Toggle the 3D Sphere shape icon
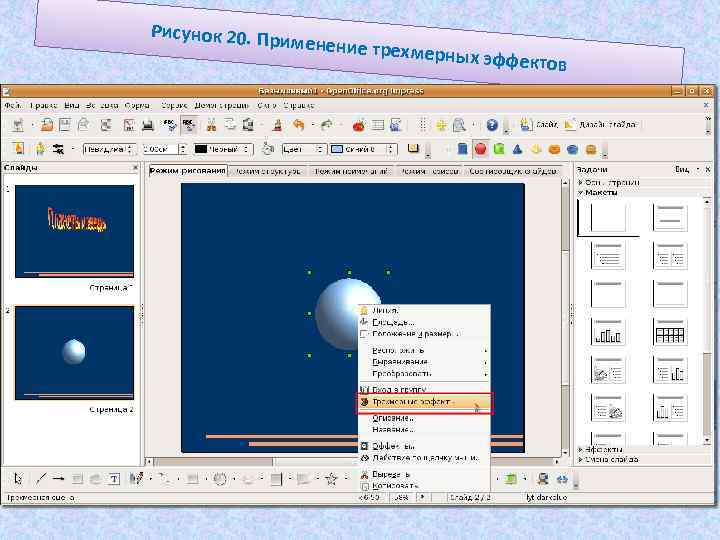Image resolution: width=720 pixels, height=540 pixels. click(x=480, y=149)
